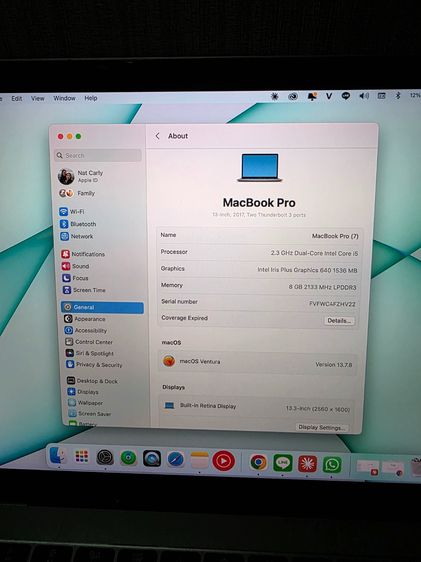The width and height of the screenshot is (421, 562).
Task: Open WhatsApp from the Dock
Action: [x=332, y=465]
